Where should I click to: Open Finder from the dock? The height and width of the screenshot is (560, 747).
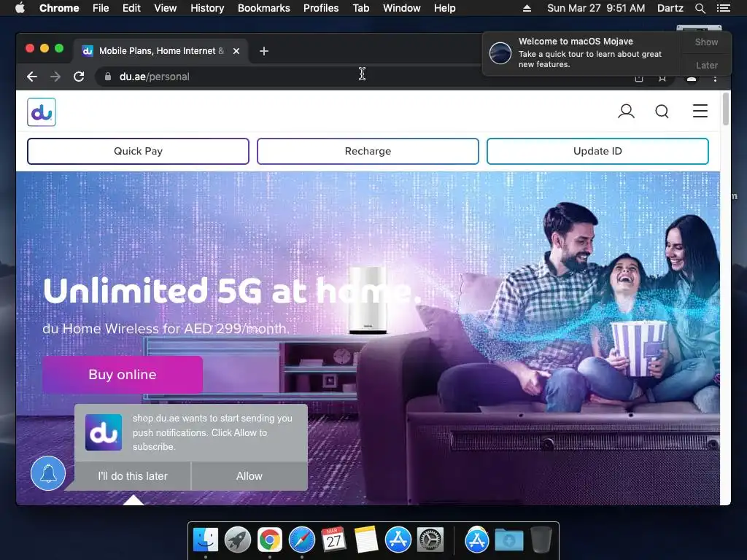[206, 540]
